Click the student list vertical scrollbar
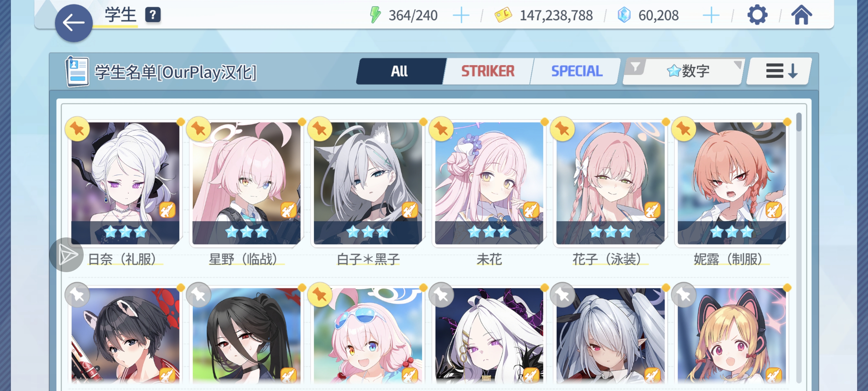The image size is (868, 391). [x=799, y=247]
